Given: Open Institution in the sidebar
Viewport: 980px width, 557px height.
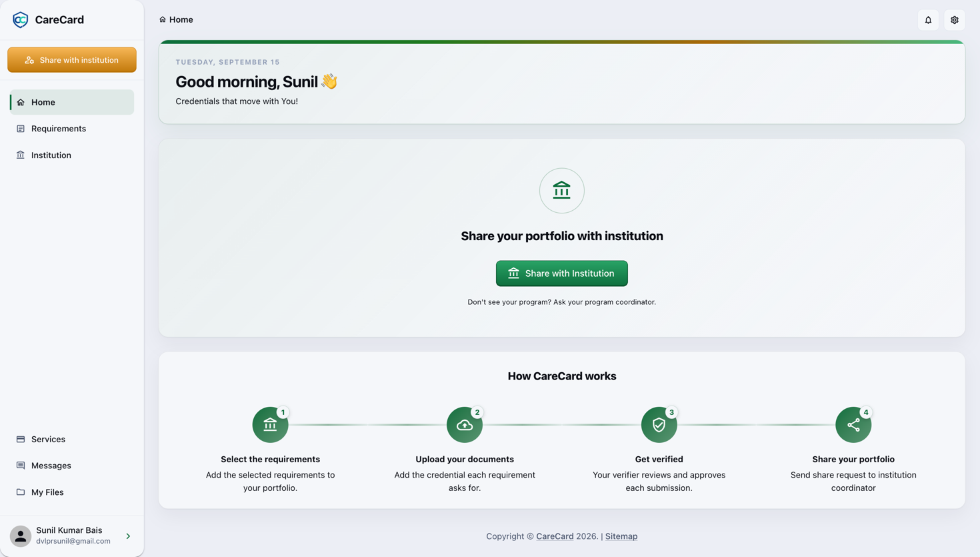Looking at the screenshot, I should (72, 155).
